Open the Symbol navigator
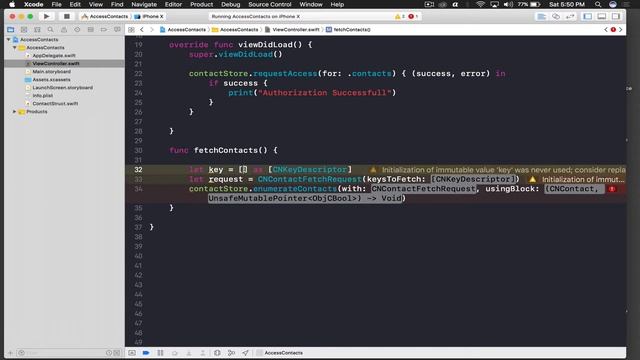The image size is (640, 360). click(x=37, y=30)
